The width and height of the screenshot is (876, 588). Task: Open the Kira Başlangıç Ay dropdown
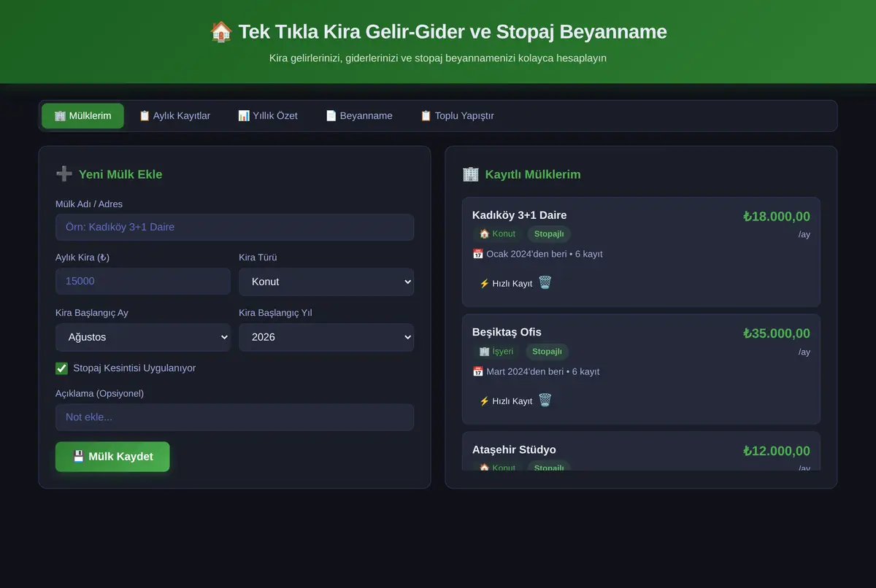143,337
